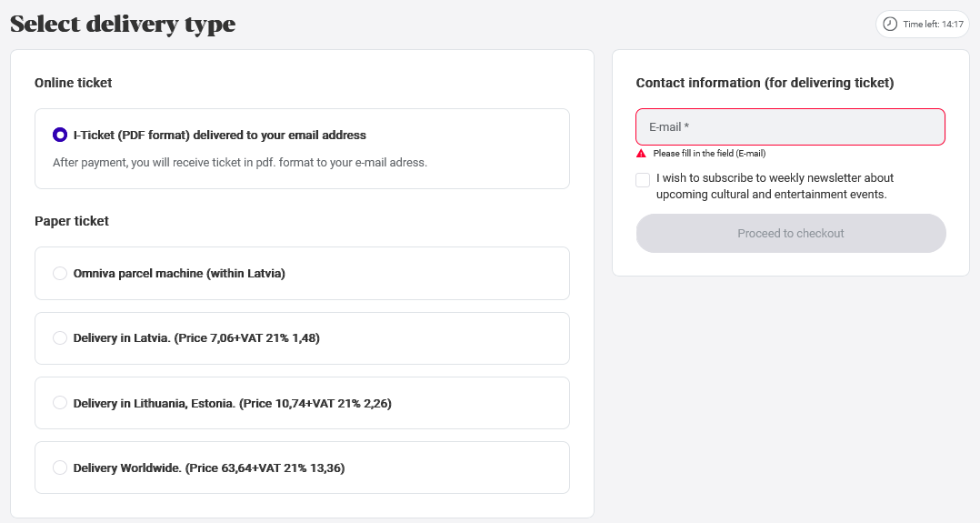Click the 'Please fill in the field' error message
Image resolution: width=980 pixels, height=523 pixels.
point(709,154)
